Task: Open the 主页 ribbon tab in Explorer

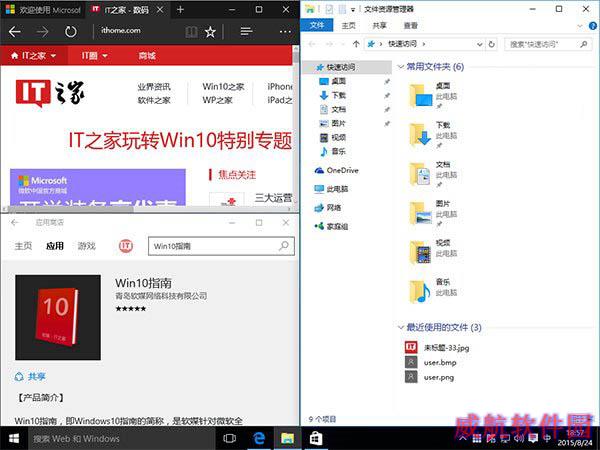Action: pos(348,26)
